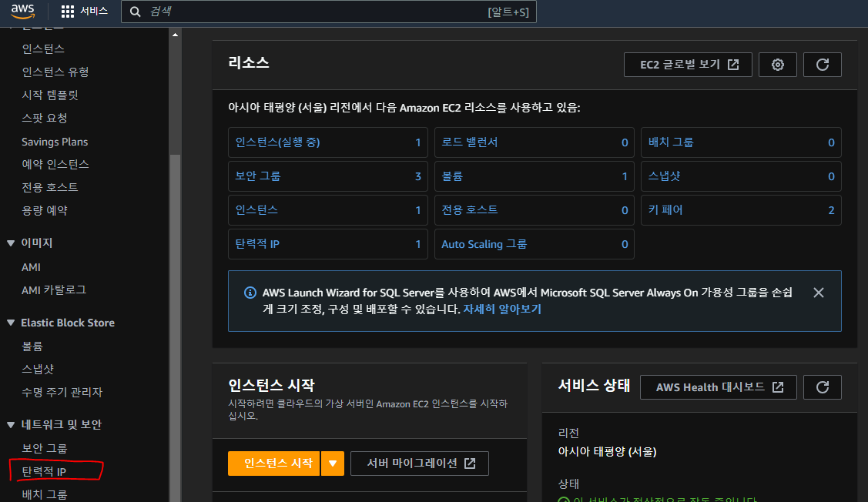This screenshot has height=502, width=868.
Task: Open 예약 인스턴스 in the sidebar
Action: point(55,164)
